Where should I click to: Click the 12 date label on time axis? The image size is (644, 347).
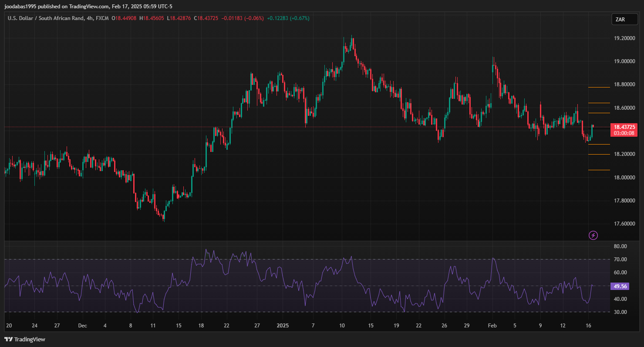563,326
